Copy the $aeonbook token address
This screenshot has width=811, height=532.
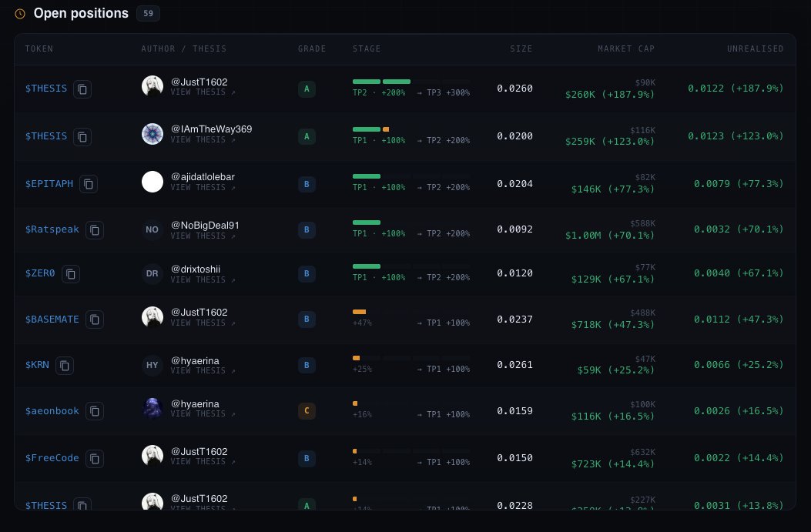(x=95, y=411)
